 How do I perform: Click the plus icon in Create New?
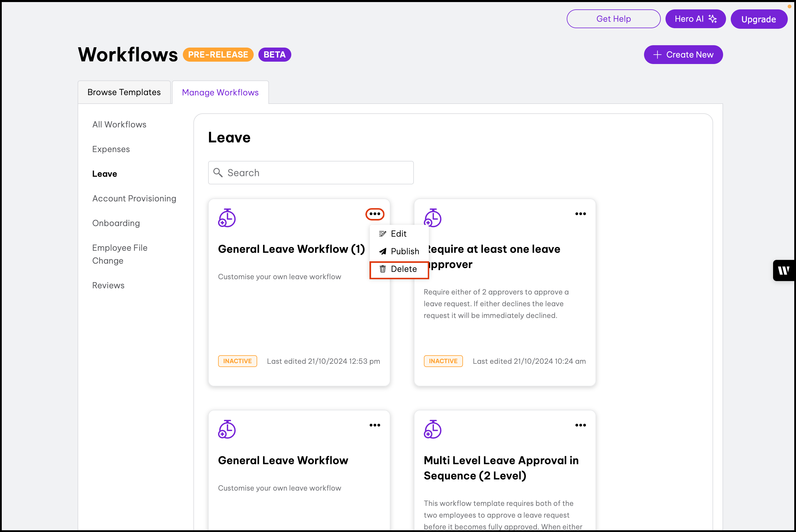pos(657,55)
